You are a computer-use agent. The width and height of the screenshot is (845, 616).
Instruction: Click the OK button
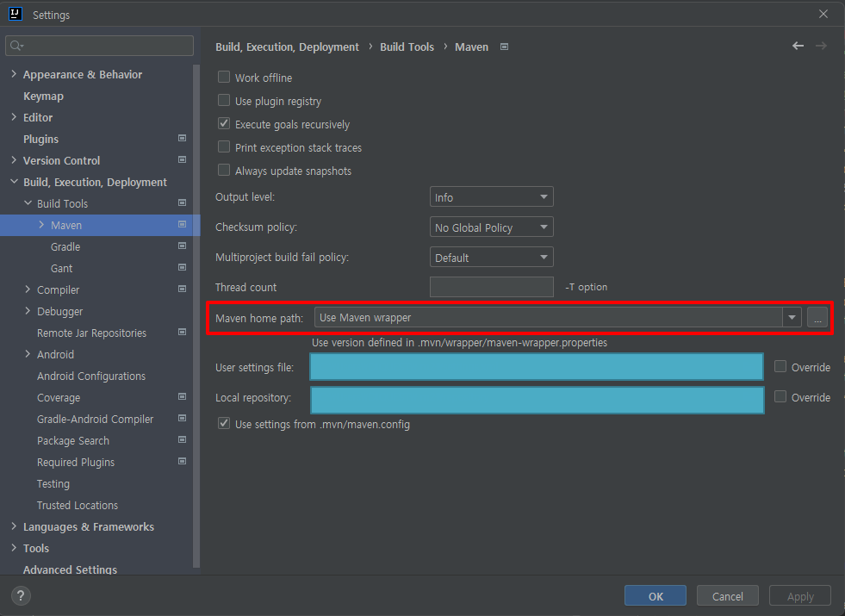point(655,596)
